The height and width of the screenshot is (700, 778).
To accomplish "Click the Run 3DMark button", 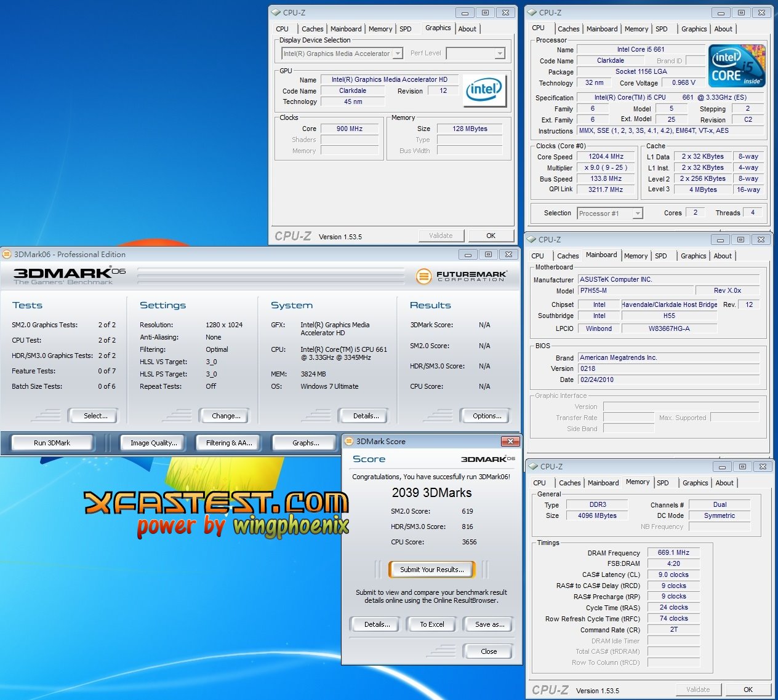I will point(52,443).
